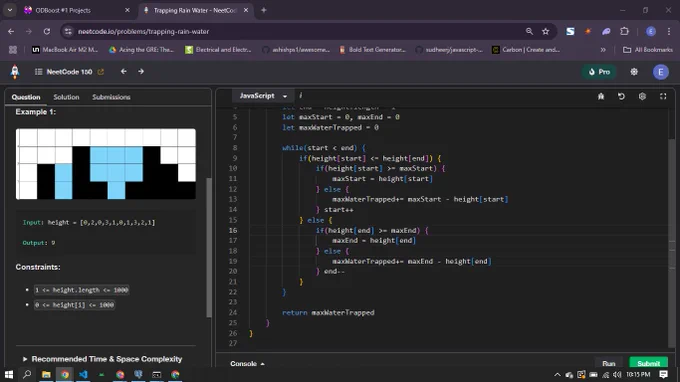
Task: Click the example 1 elevation diagram
Action: click(106, 164)
